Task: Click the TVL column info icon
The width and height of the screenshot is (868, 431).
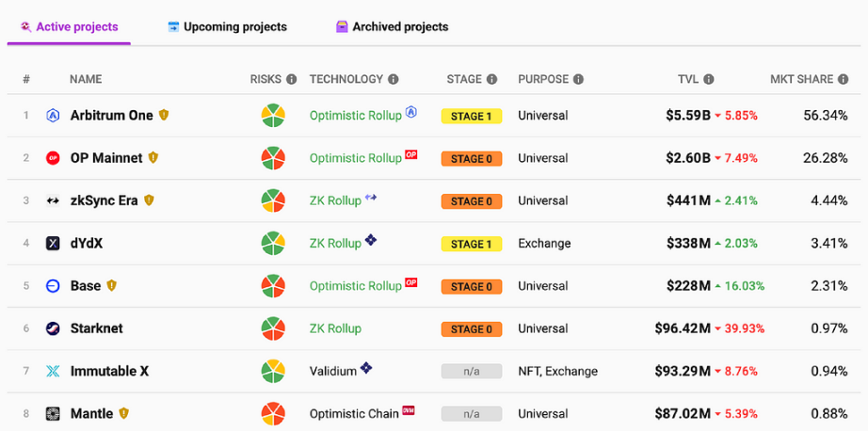Action: click(x=709, y=80)
